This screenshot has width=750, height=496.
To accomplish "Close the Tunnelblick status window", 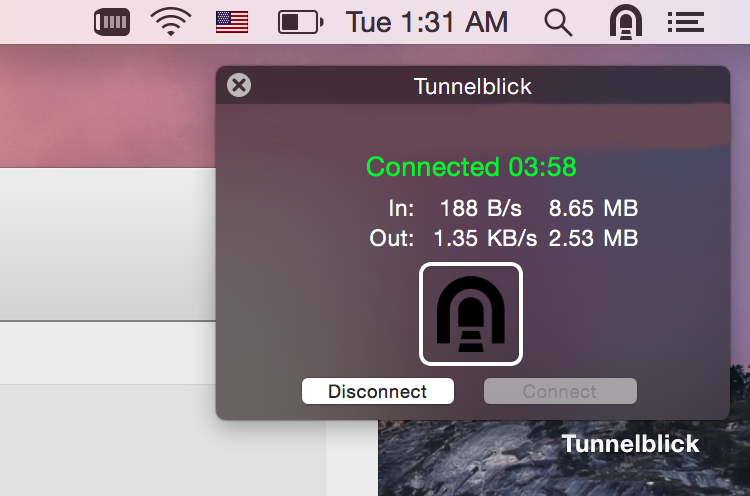I will (239, 85).
